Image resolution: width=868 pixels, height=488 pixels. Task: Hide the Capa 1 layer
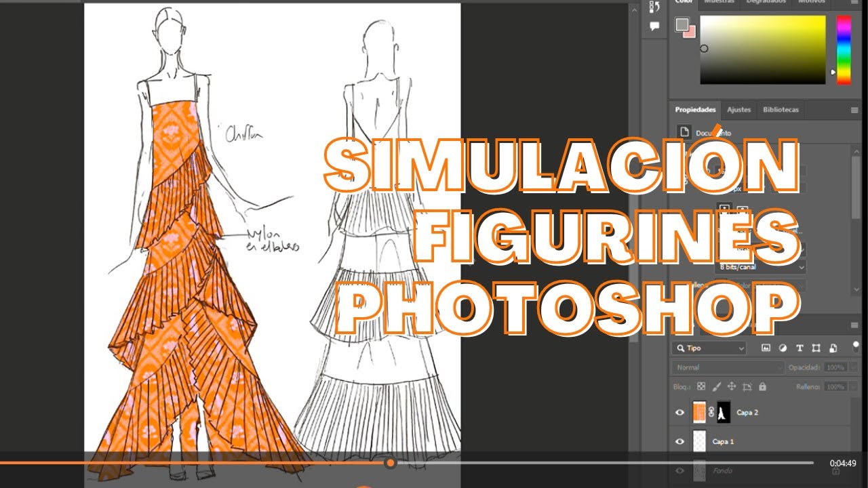(x=679, y=441)
